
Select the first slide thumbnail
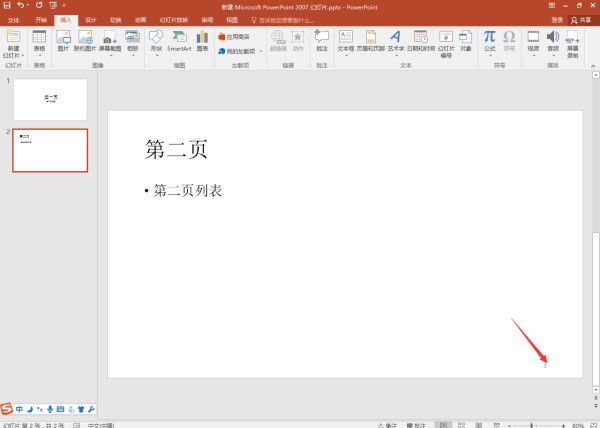pos(50,100)
